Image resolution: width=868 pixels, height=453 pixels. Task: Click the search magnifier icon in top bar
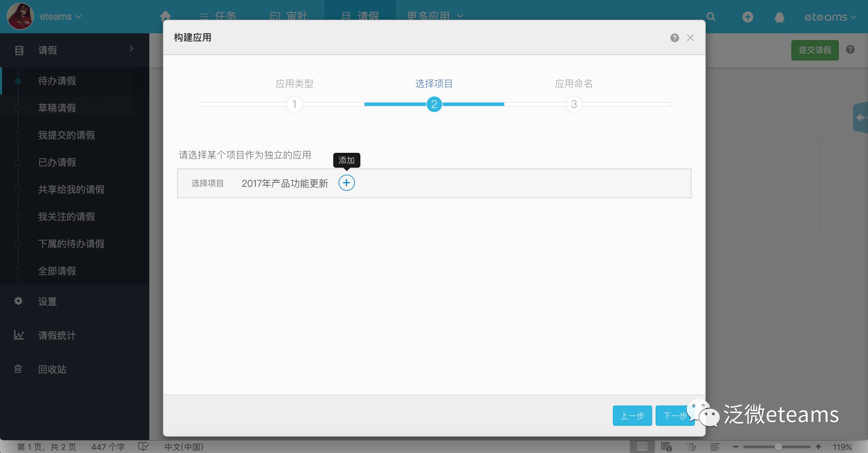(x=711, y=17)
